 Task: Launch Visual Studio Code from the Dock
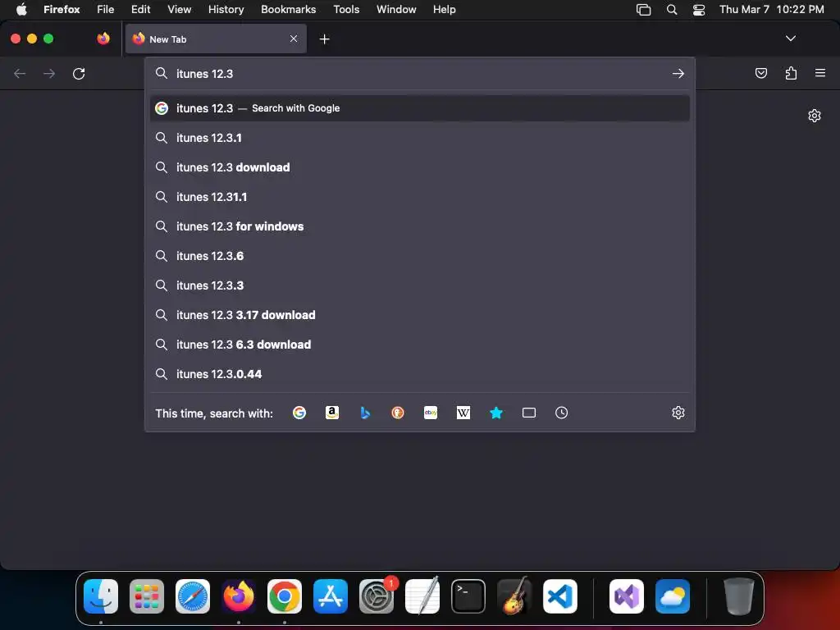click(x=559, y=596)
